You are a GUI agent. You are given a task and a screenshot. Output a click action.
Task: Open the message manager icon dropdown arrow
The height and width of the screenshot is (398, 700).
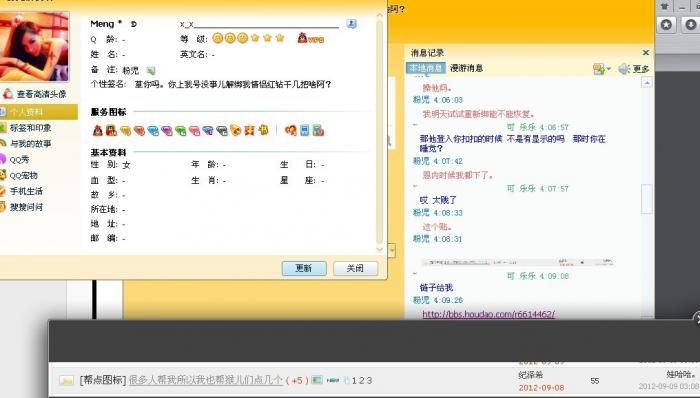pos(609,69)
